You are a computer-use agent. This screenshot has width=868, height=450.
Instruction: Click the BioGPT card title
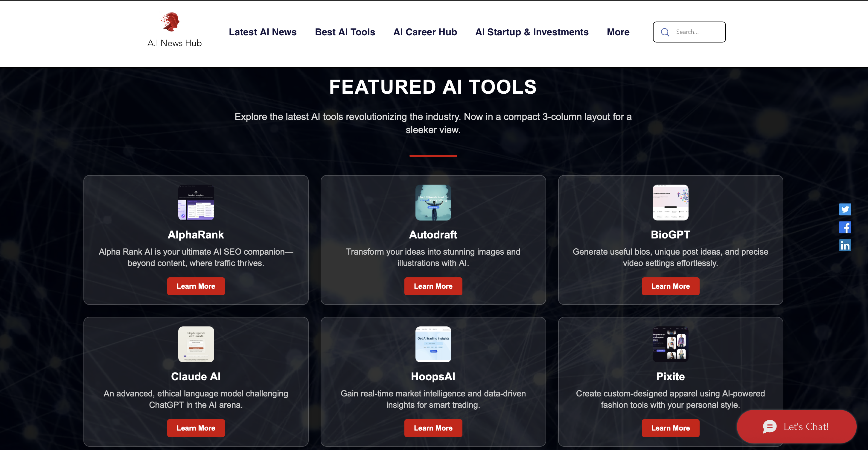670,235
